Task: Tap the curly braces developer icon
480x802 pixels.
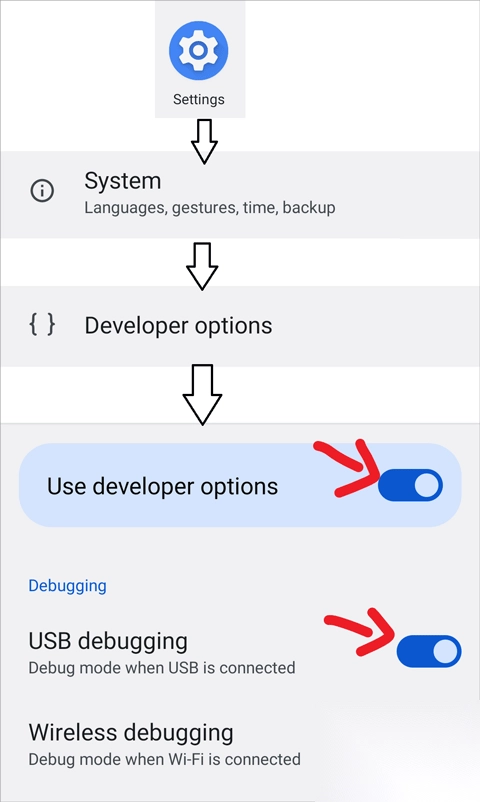Action: click(42, 325)
